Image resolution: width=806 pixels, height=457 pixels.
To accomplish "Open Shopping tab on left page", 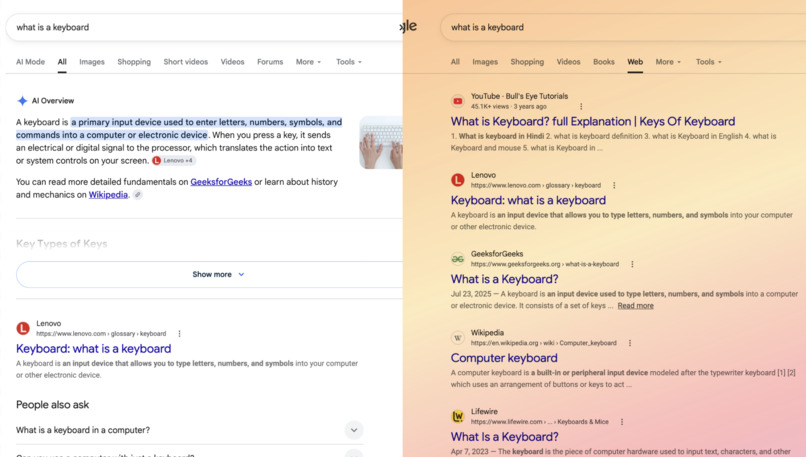I will pyautogui.click(x=134, y=62).
